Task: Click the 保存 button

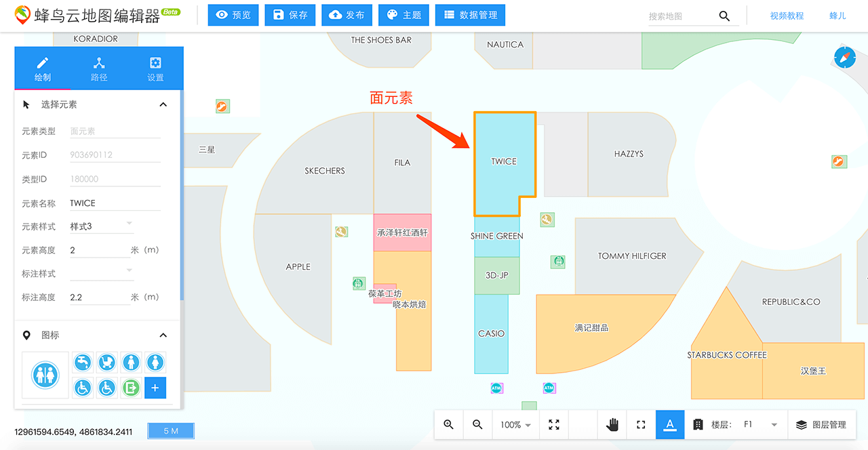Action: (x=290, y=15)
